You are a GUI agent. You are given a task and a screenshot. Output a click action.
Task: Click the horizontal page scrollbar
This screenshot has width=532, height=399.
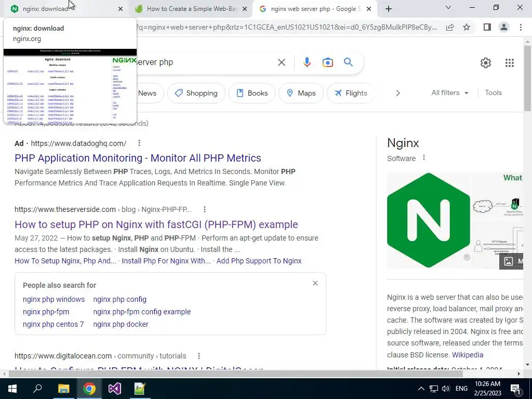[x=236, y=374]
